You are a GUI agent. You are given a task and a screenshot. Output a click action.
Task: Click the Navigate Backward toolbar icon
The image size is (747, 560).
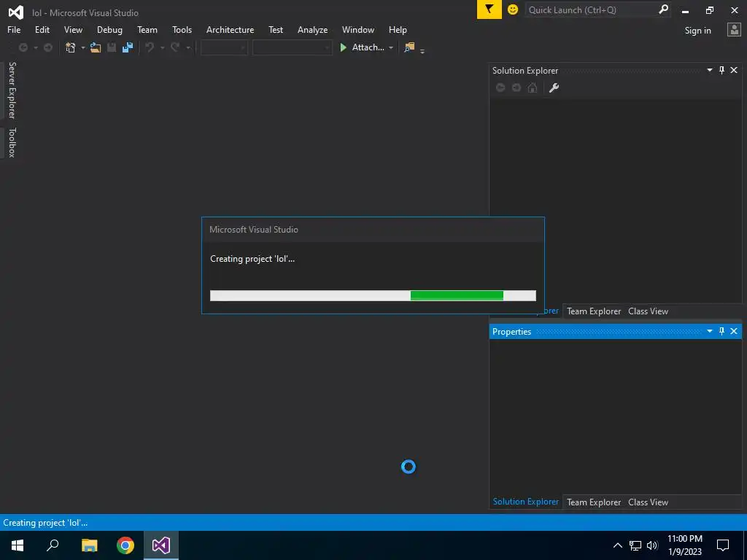(x=23, y=47)
